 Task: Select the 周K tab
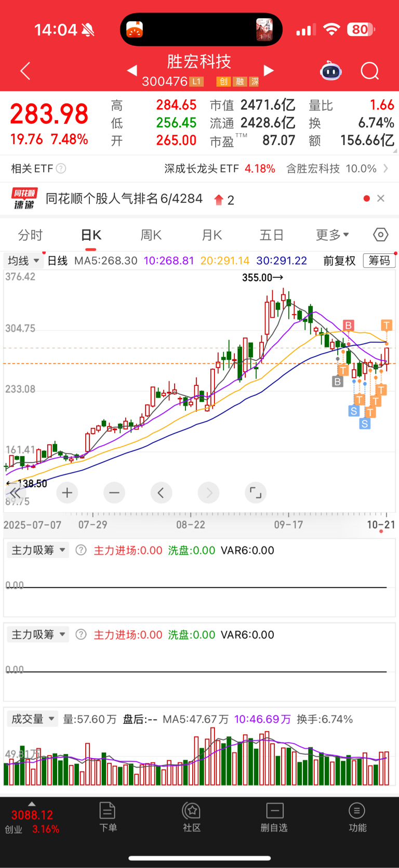(151, 235)
